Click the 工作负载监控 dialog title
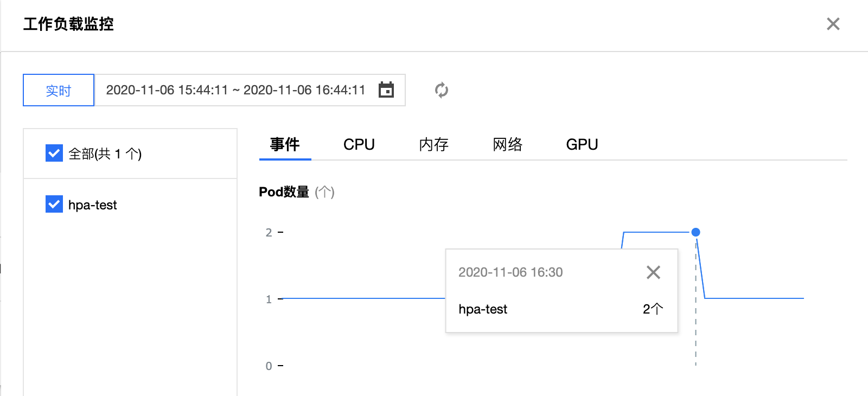The width and height of the screenshot is (868, 396). (68, 24)
